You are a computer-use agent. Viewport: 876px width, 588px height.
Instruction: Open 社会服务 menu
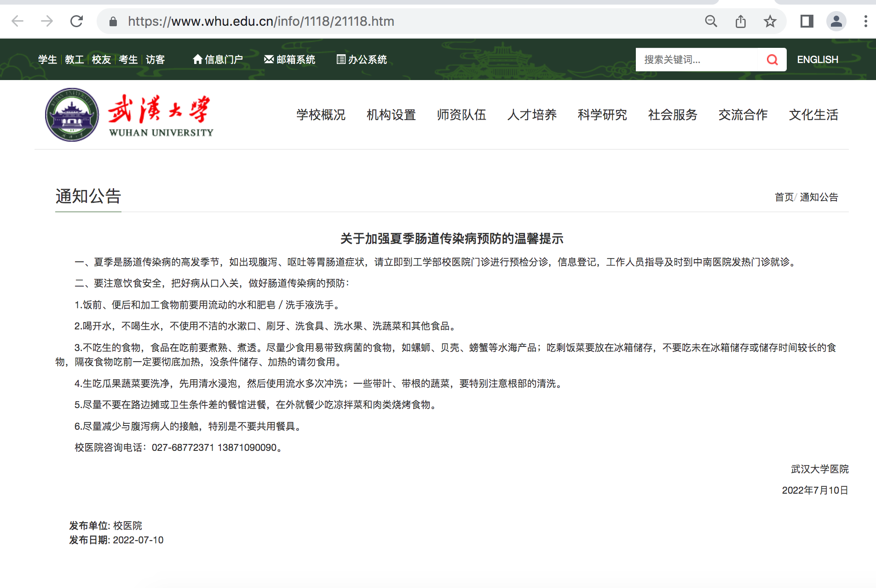tap(673, 115)
